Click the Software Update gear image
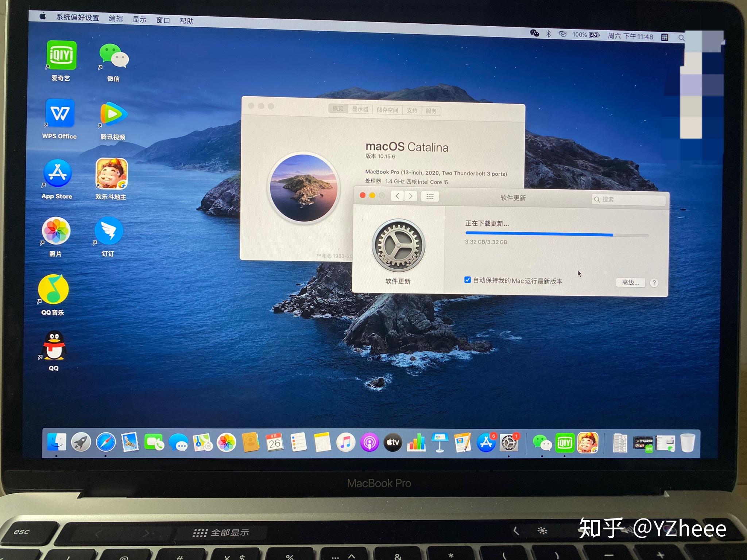The image size is (747, 560). (398, 245)
